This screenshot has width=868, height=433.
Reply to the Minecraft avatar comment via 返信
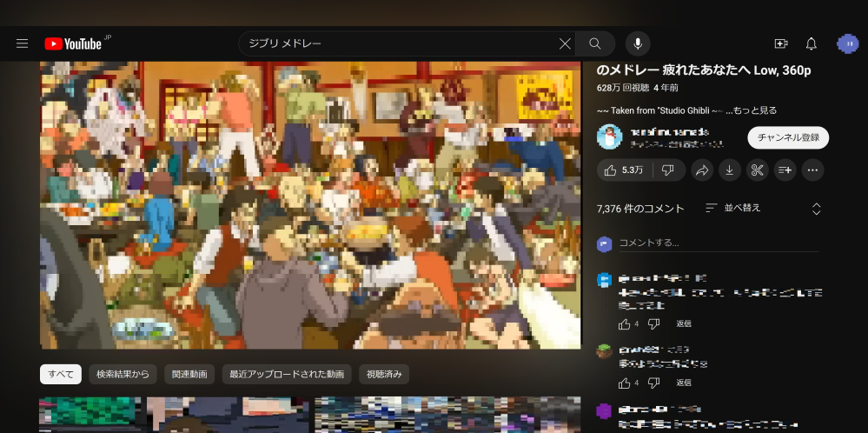coord(684,383)
